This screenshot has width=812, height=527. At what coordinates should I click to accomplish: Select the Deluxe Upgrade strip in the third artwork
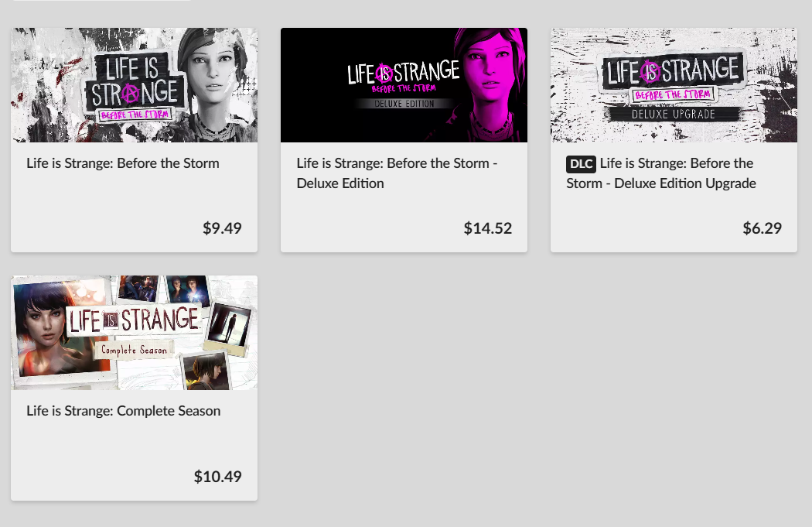674,114
